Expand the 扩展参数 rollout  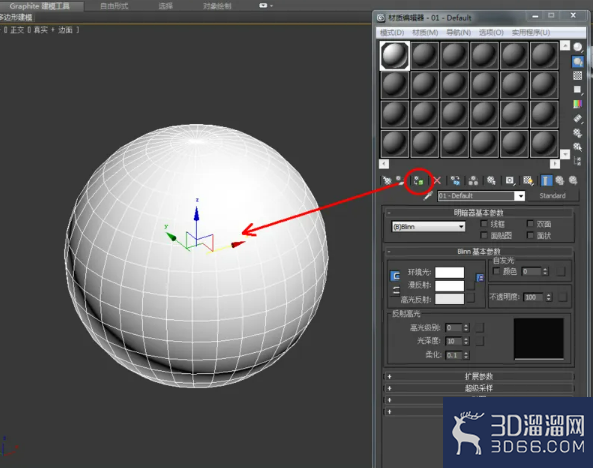(x=478, y=376)
